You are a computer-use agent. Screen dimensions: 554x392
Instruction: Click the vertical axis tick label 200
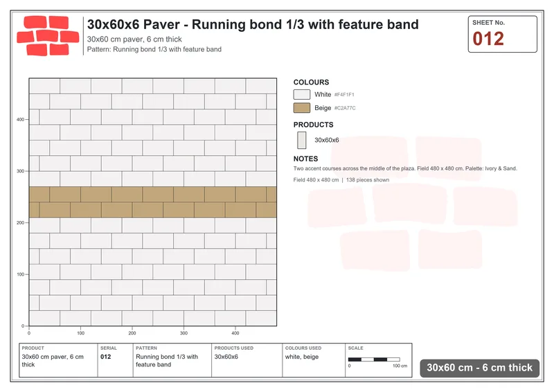(x=20, y=223)
